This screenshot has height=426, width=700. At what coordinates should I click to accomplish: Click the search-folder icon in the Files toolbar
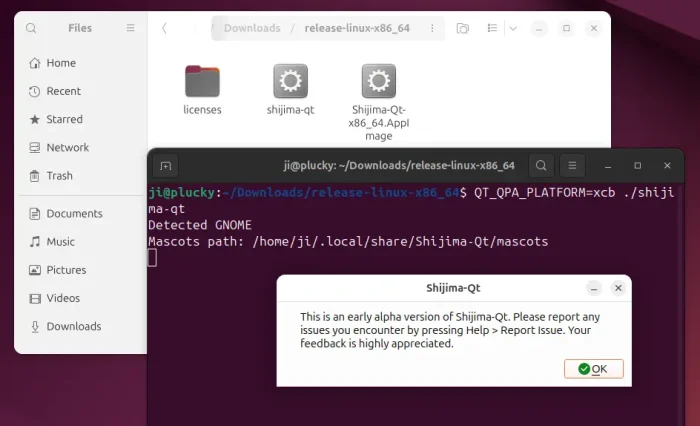click(462, 28)
